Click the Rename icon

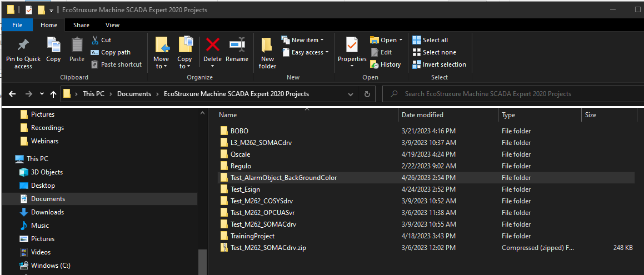(x=237, y=44)
